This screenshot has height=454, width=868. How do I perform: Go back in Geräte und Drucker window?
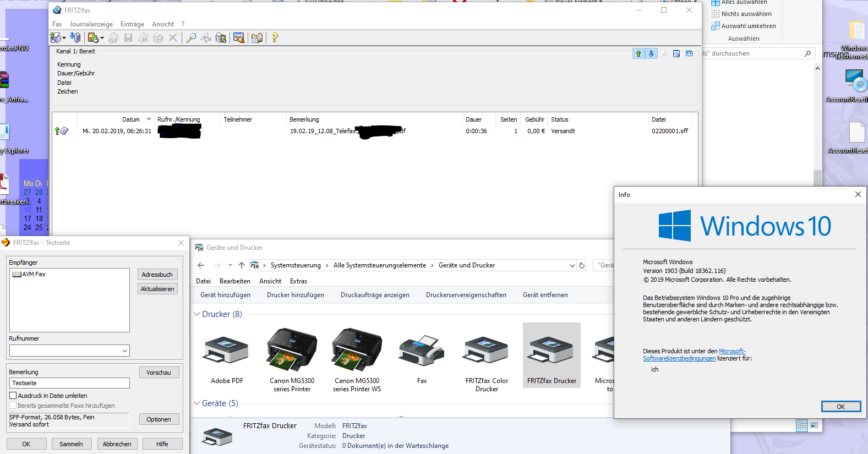[201, 265]
